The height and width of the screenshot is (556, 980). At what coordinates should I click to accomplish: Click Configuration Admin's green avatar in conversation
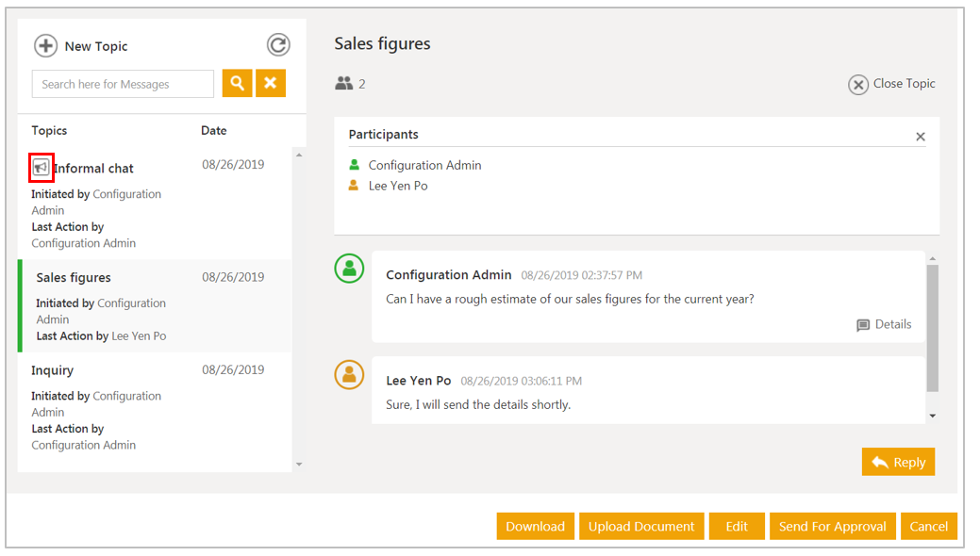[x=349, y=269]
